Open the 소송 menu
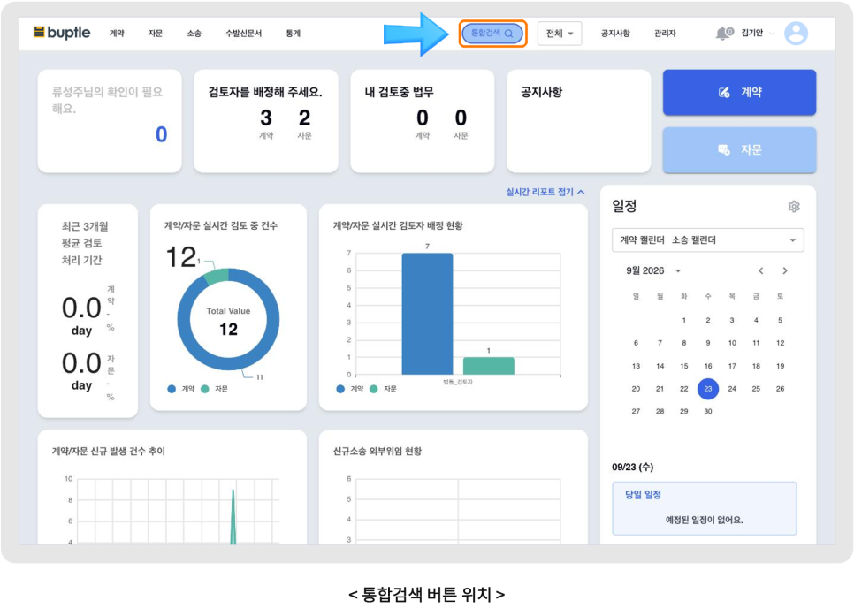Viewport: 854px width, 616px height. click(194, 34)
